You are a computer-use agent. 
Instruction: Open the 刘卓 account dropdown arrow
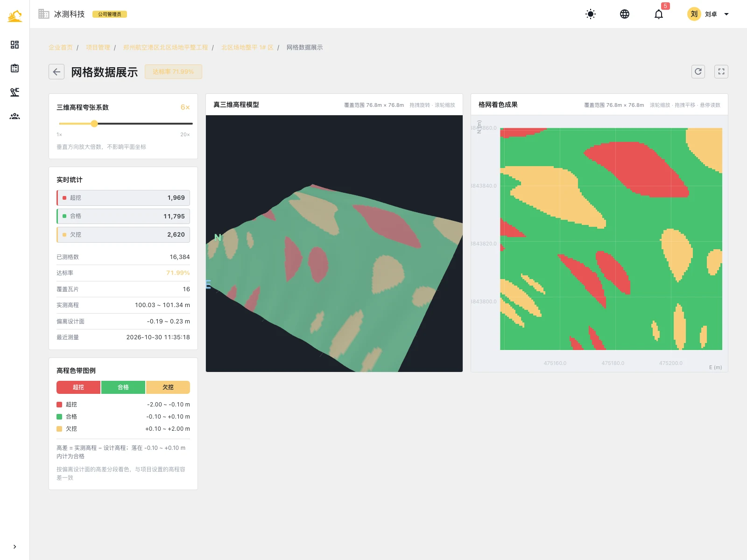click(726, 14)
